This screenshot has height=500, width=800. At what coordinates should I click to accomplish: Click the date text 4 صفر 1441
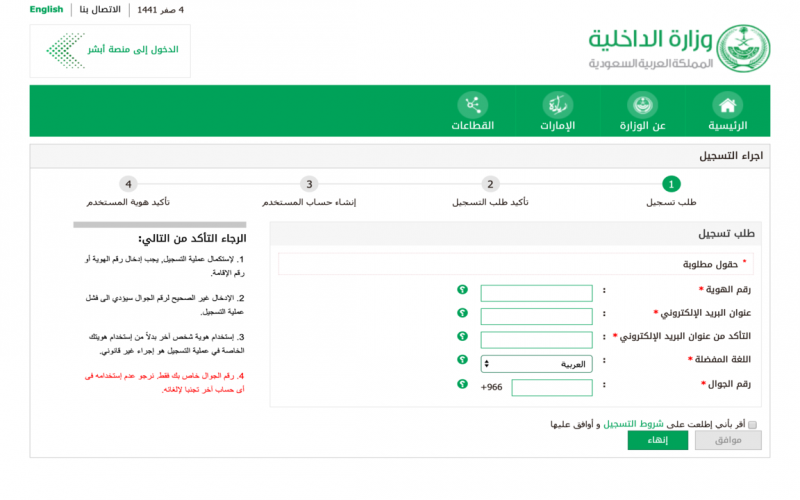(160, 10)
